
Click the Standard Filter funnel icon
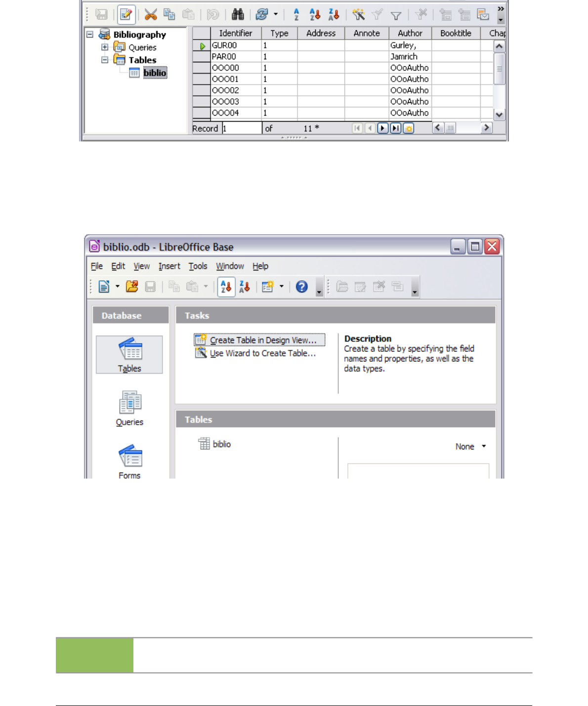396,15
